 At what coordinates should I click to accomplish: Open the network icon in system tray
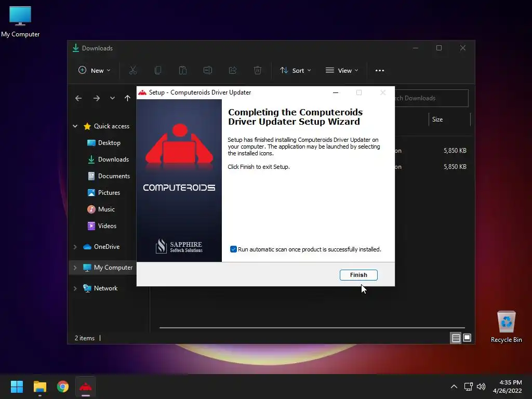tap(469, 387)
